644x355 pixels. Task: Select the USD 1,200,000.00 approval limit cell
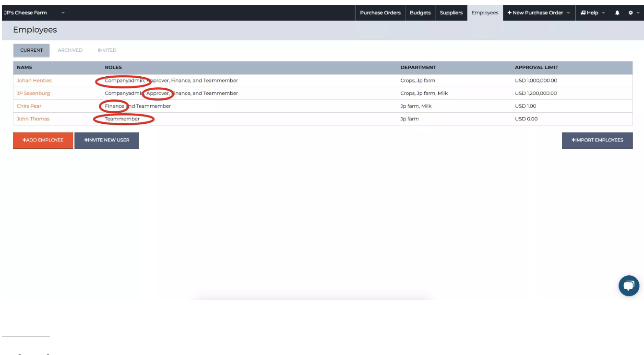pos(536,93)
